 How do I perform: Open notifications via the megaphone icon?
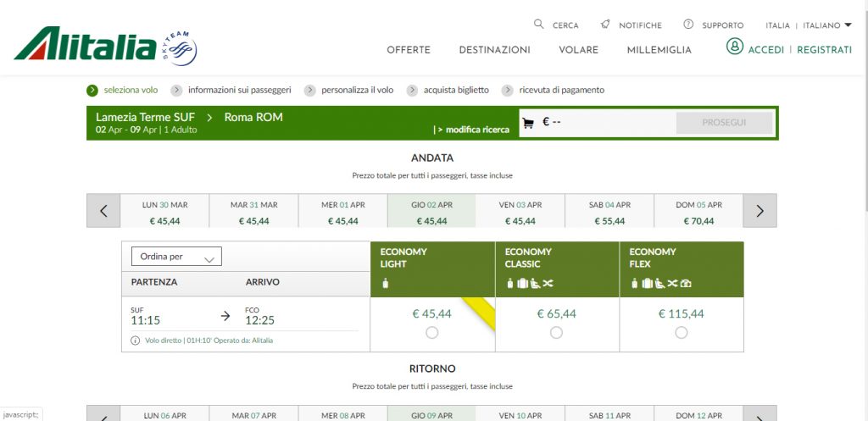[605, 25]
